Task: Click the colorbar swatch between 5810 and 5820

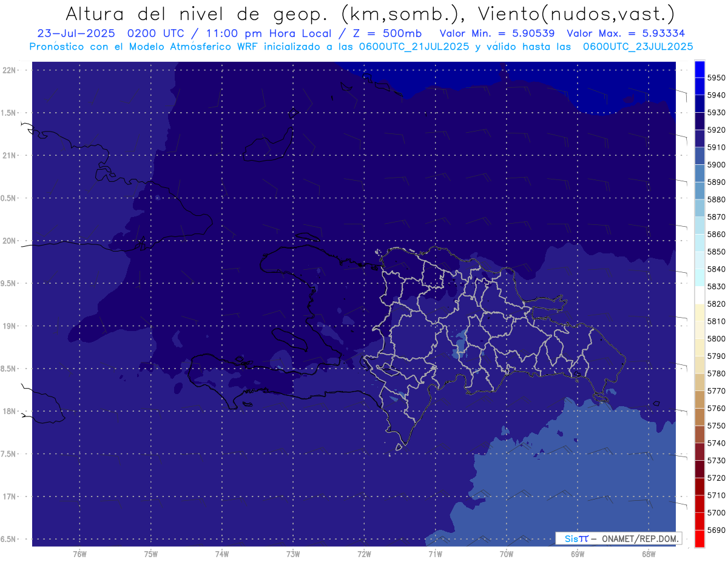Action: pyautogui.click(x=699, y=312)
